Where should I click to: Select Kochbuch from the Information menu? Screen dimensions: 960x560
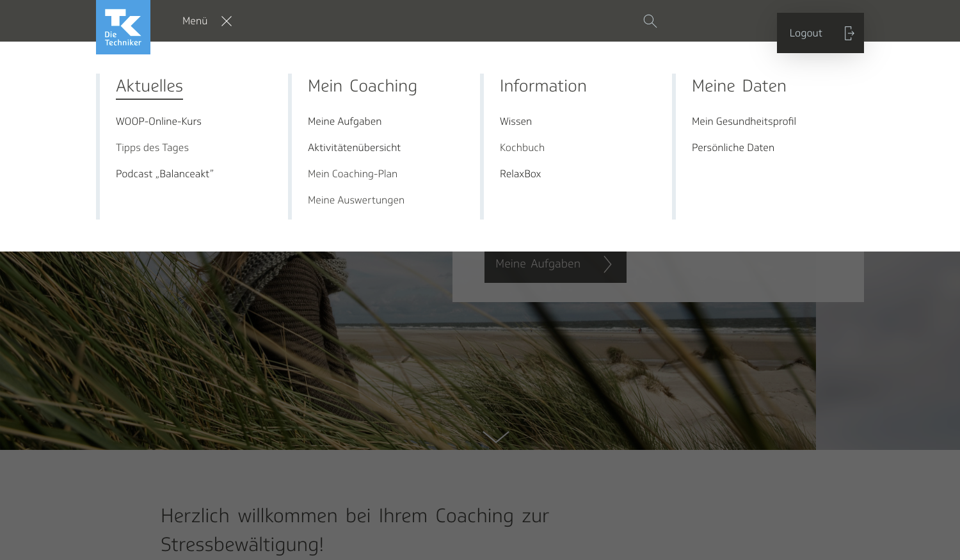tap(522, 148)
